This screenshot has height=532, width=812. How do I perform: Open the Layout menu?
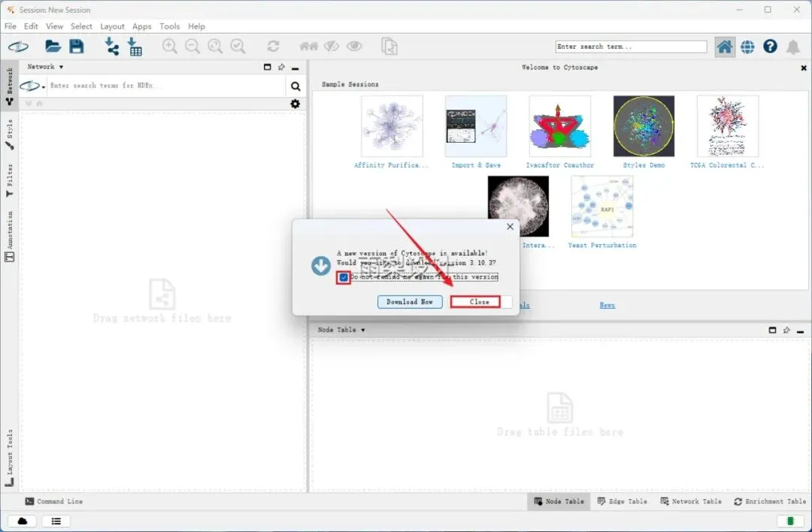[112, 26]
